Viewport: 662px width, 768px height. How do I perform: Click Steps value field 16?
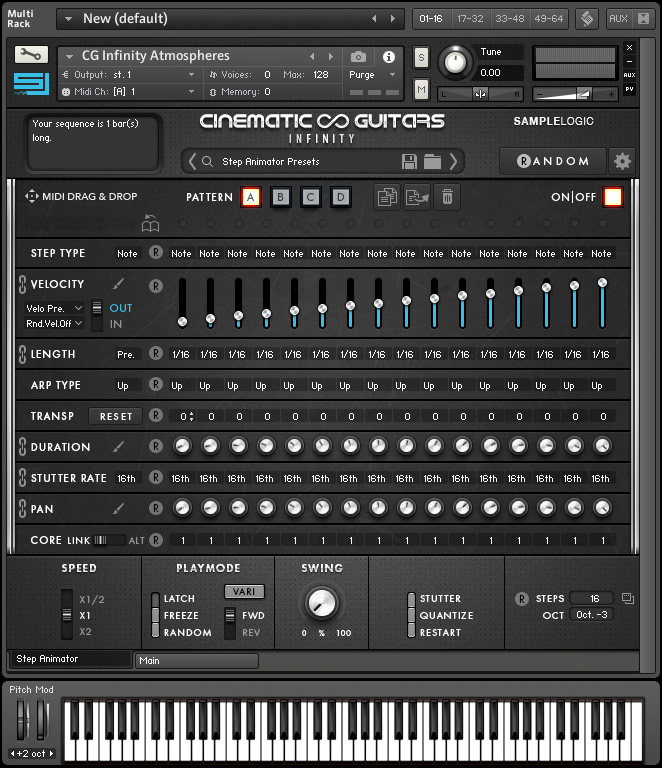591,598
